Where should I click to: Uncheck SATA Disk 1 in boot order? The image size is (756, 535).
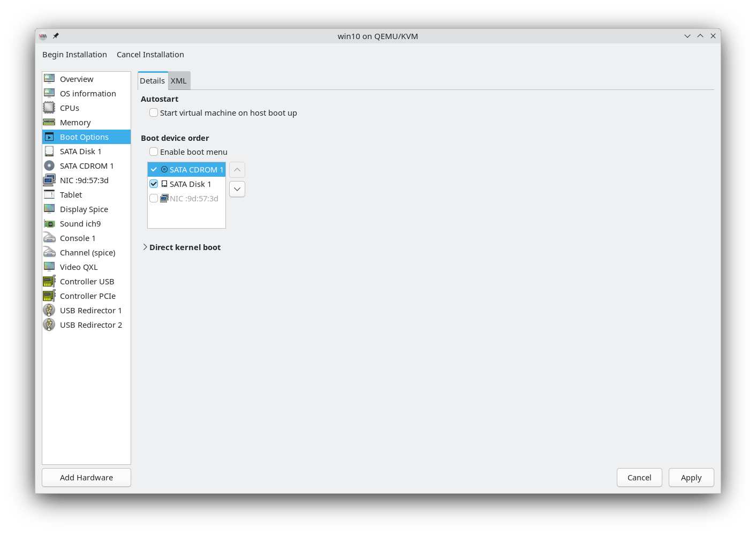pyautogui.click(x=154, y=184)
